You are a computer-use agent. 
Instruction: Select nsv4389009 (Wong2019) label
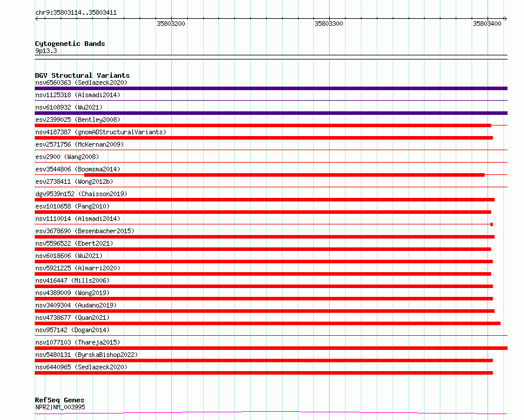(x=72, y=293)
